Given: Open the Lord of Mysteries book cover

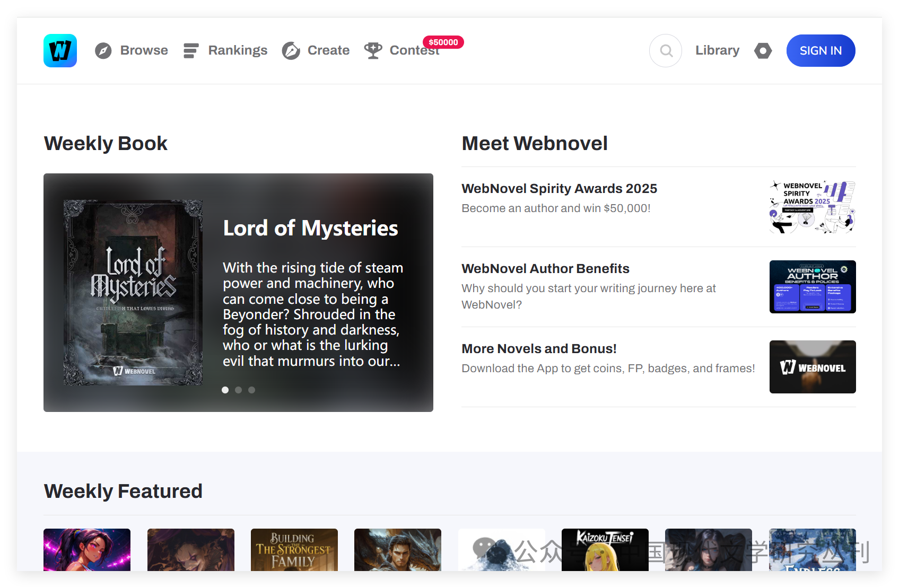Looking at the screenshot, I should click(133, 293).
